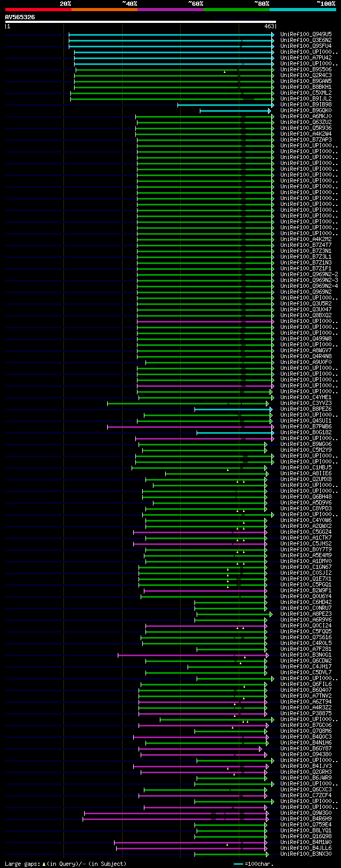This screenshot has width=341, height=868.
Task: Click the green ~80% identity legend segment
Action: 236,10
